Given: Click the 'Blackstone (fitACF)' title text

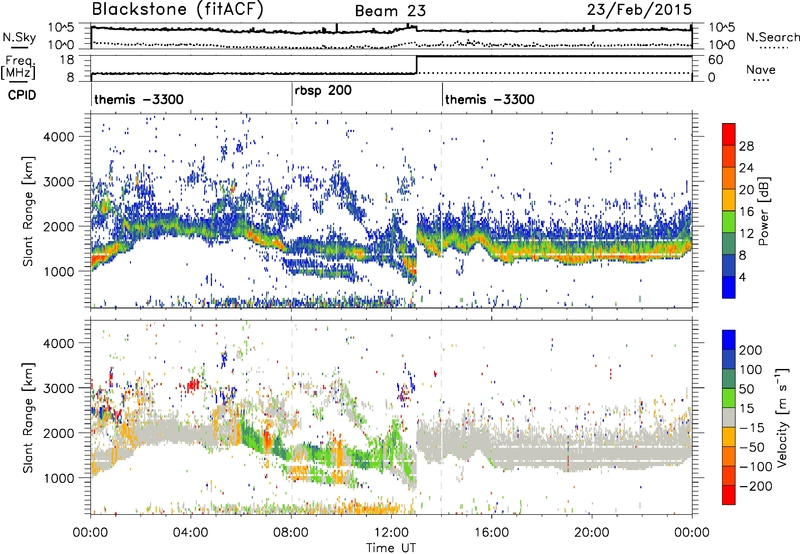Looking at the screenshot, I should point(178,9).
